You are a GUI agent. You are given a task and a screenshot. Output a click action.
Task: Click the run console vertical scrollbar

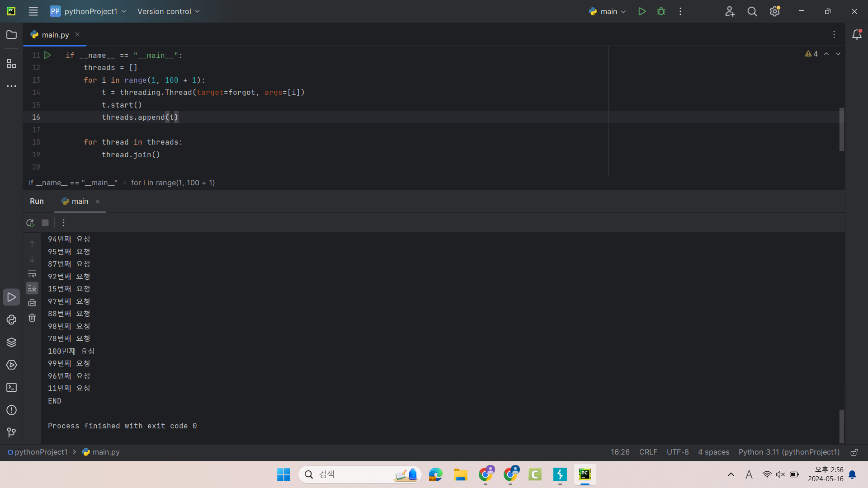coord(841,426)
